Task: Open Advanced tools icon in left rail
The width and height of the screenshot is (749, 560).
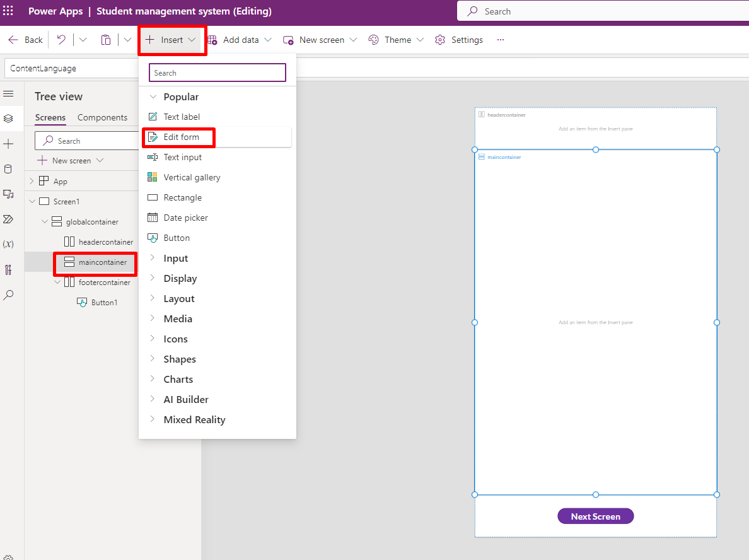Action: click(9, 270)
